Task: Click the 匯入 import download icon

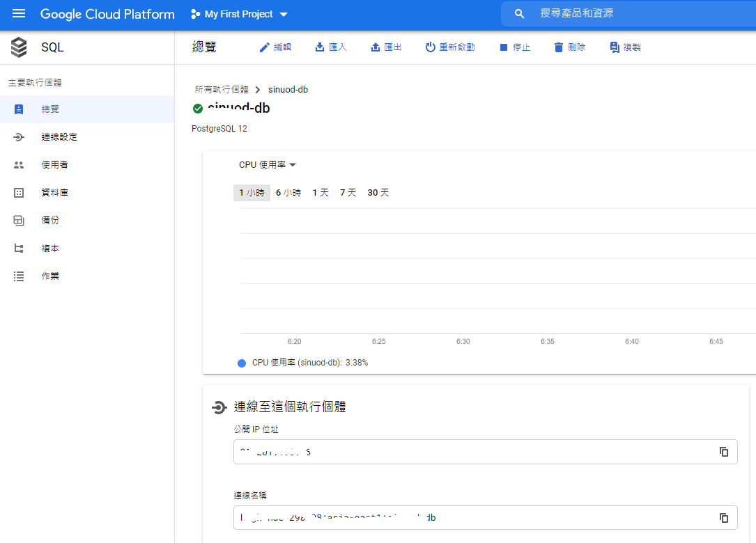Action: pyautogui.click(x=320, y=47)
